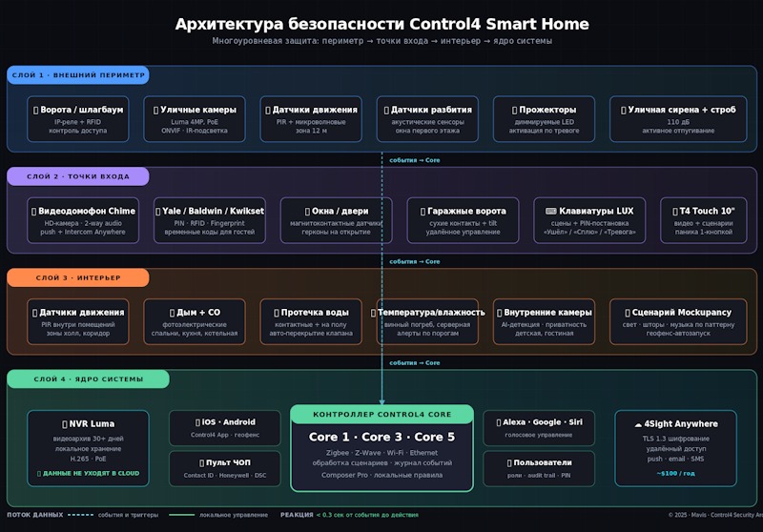This screenshot has height=532, width=763.
Task: Open the Гаражные ворота card
Action: point(463,220)
